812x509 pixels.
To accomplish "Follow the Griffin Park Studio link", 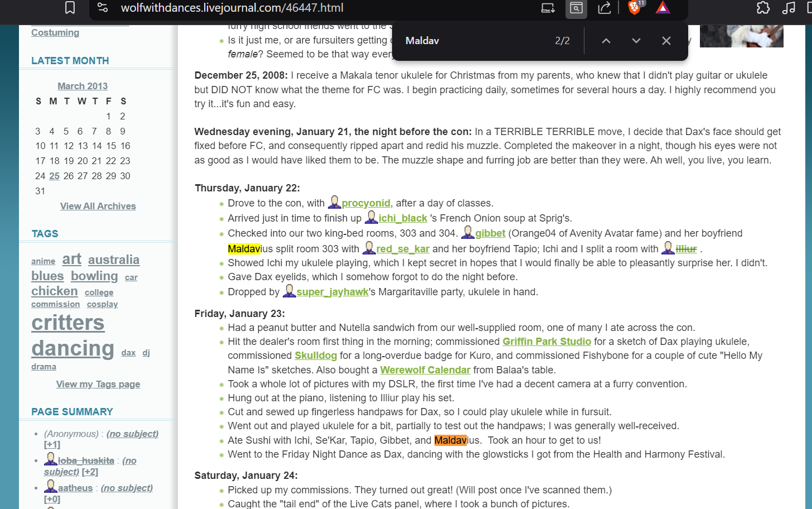I will pos(547,342).
